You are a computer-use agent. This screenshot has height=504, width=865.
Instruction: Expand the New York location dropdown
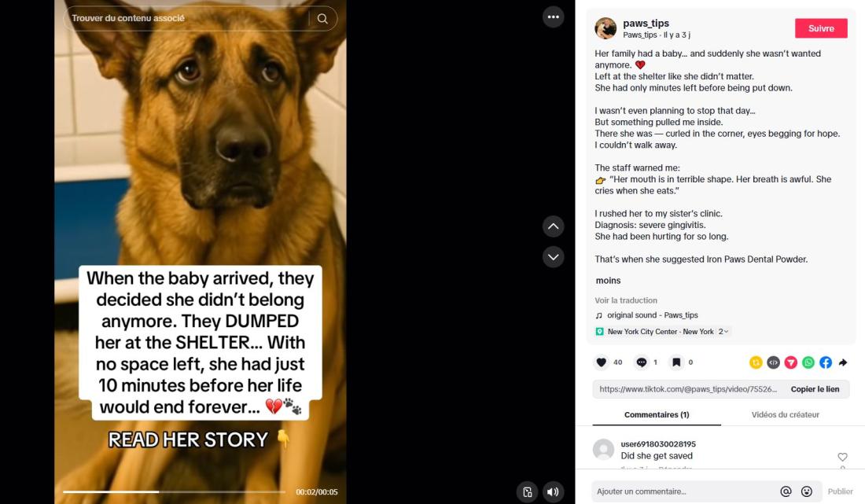click(x=723, y=331)
